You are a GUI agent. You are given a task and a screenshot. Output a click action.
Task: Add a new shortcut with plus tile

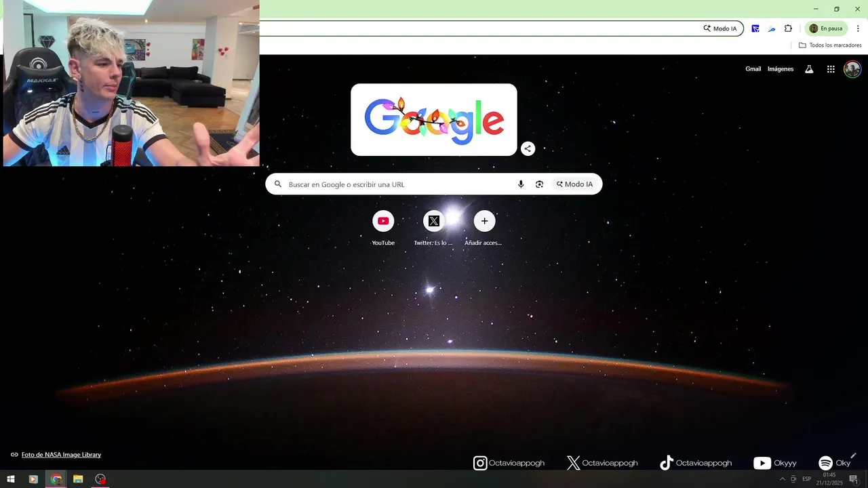point(484,221)
